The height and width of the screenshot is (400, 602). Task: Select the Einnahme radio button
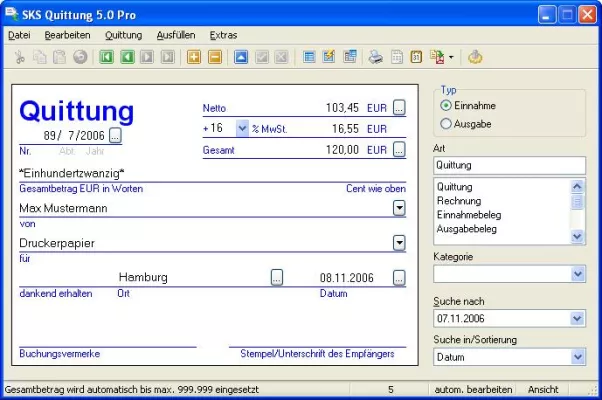(446, 105)
